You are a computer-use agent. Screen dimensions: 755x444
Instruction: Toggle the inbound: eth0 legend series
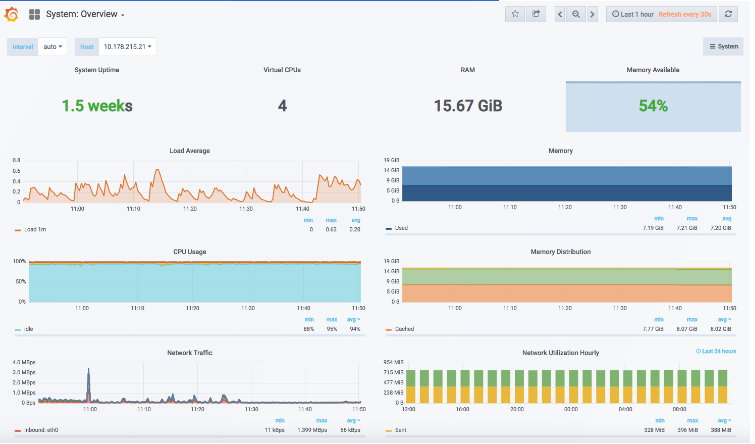pyautogui.click(x=41, y=431)
